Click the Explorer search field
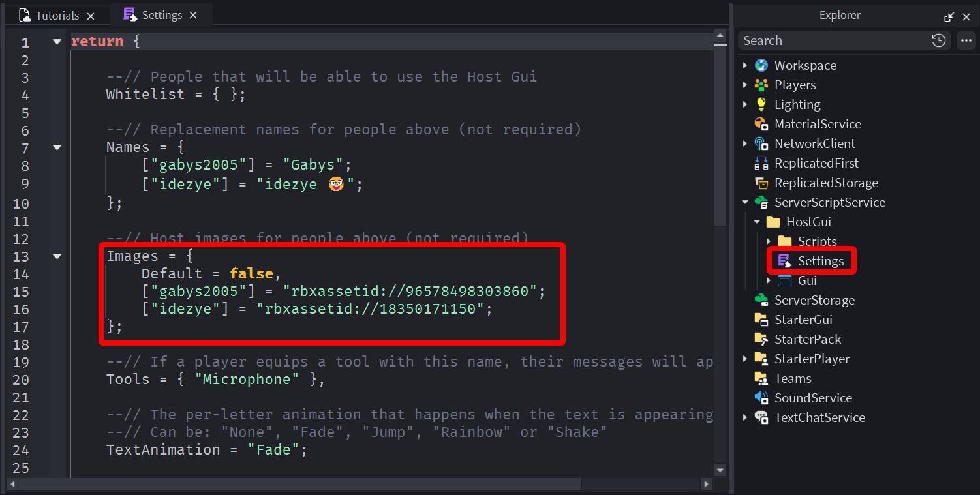The height and width of the screenshot is (495, 980). click(x=832, y=40)
